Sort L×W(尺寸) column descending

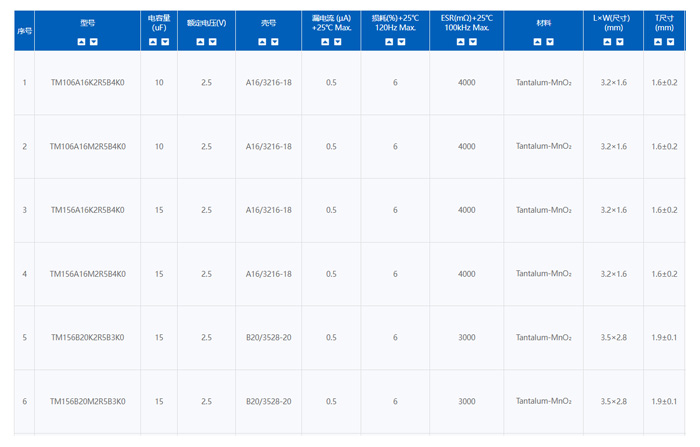620,42
